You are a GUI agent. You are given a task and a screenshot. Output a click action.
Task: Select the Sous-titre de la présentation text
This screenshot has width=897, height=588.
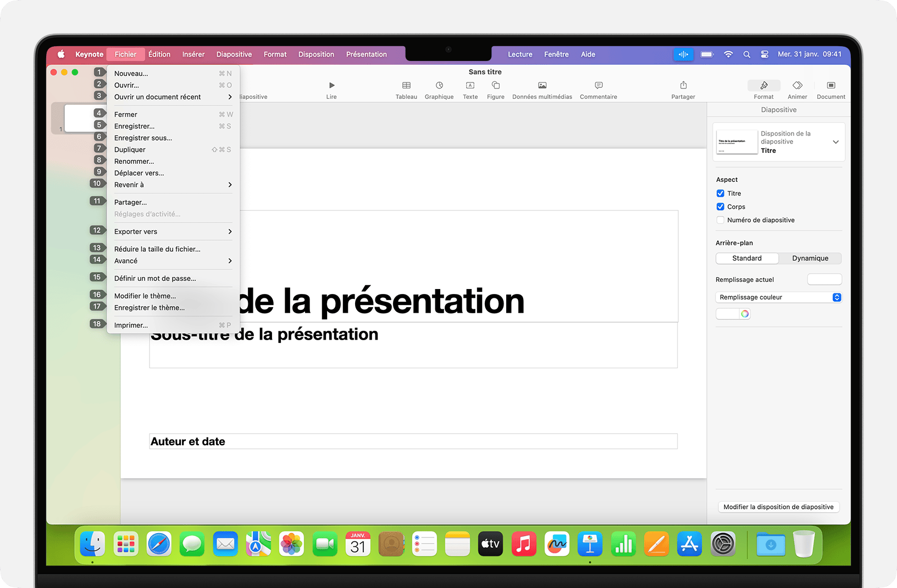click(264, 334)
